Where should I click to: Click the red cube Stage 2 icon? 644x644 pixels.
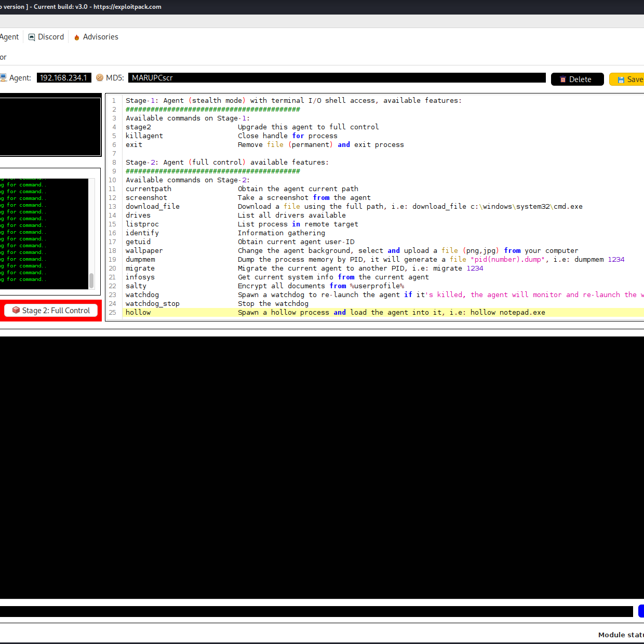coord(16,310)
